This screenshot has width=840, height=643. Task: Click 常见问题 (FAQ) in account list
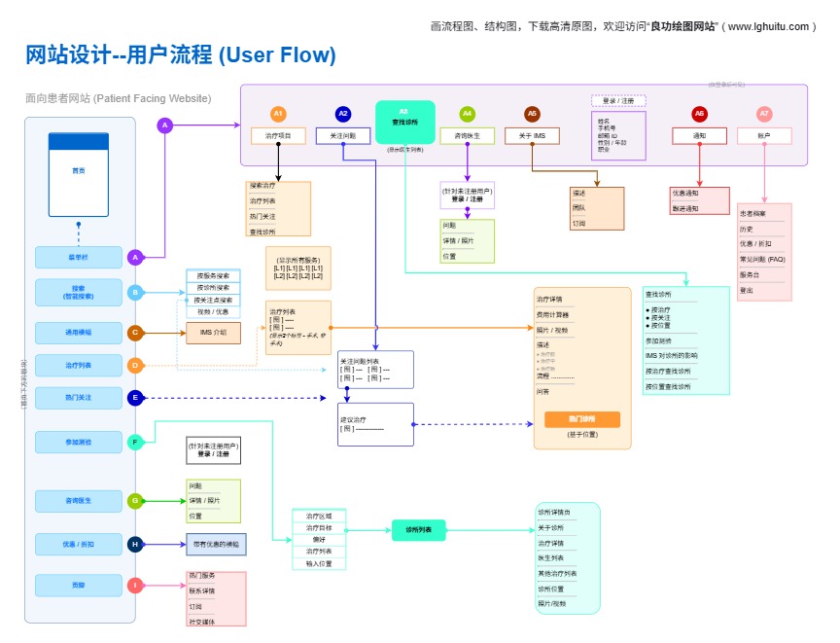pyautogui.click(x=762, y=260)
